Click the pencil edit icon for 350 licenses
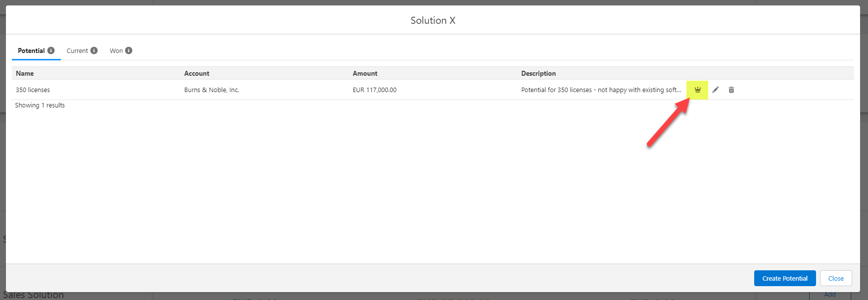This screenshot has height=300, width=868. (x=716, y=90)
